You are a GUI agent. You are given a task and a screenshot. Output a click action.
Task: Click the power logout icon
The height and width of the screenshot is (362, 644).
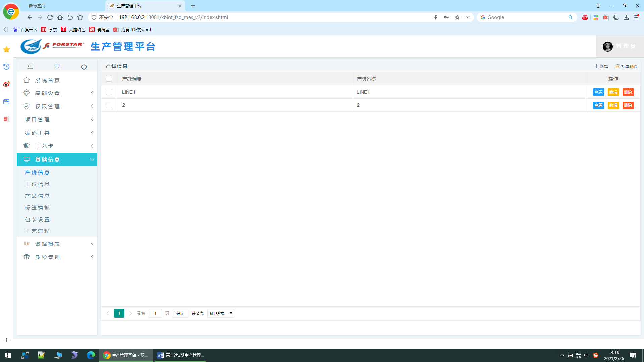(x=84, y=66)
